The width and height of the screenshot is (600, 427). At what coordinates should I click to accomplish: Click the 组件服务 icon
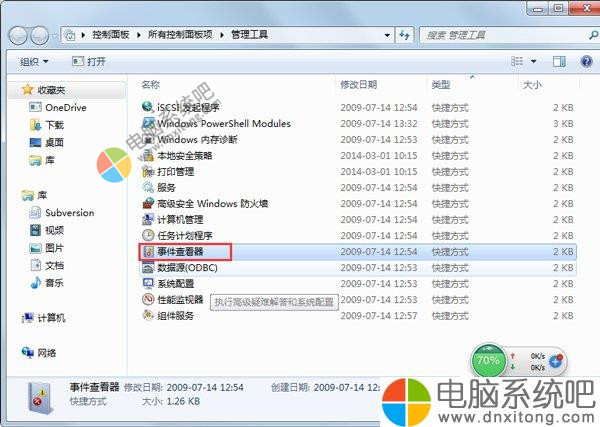tap(148, 315)
